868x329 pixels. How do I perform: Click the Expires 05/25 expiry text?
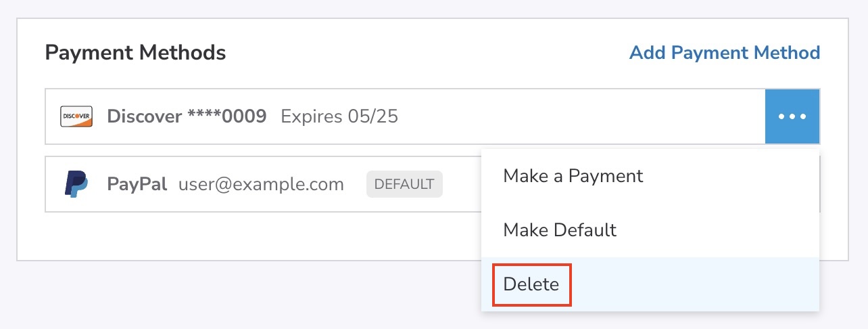339,116
